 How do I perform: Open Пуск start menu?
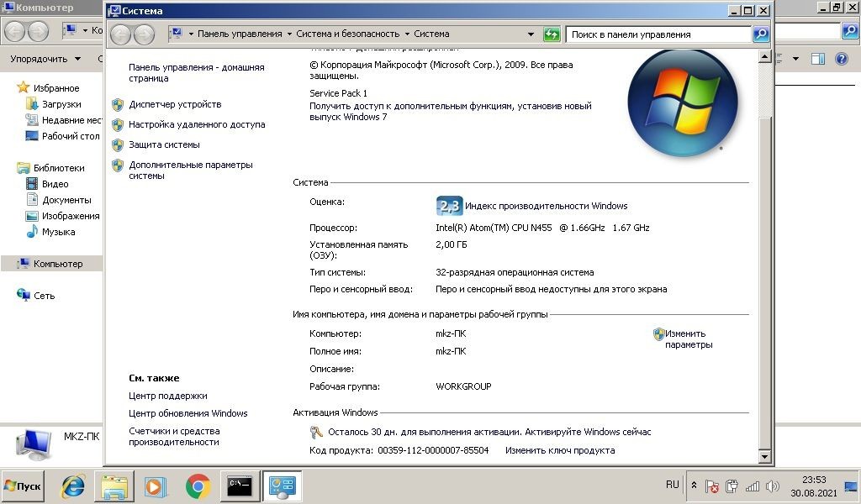23,486
